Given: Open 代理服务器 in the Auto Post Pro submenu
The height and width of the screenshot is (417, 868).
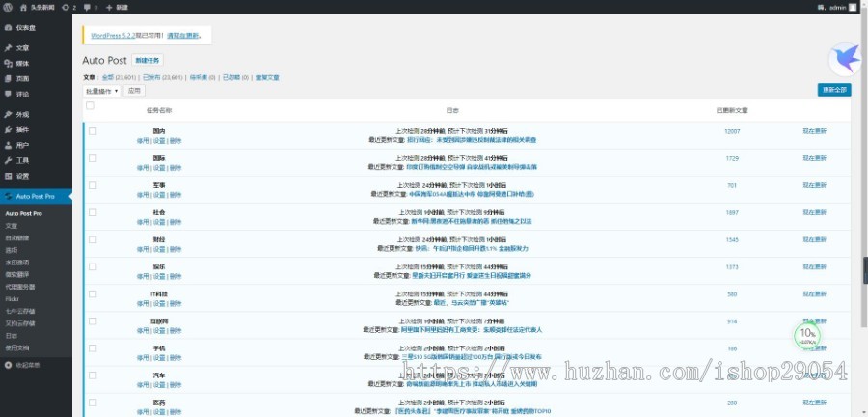Looking at the screenshot, I should [20, 287].
